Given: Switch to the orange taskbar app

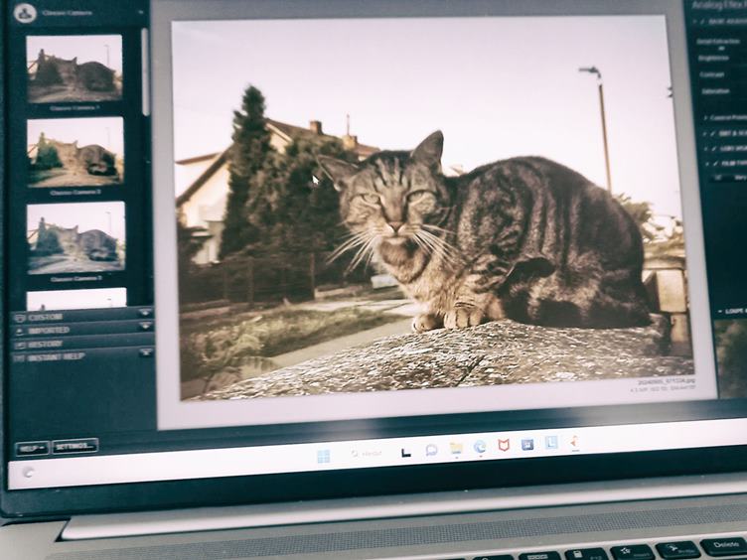Looking at the screenshot, I should (x=575, y=442).
